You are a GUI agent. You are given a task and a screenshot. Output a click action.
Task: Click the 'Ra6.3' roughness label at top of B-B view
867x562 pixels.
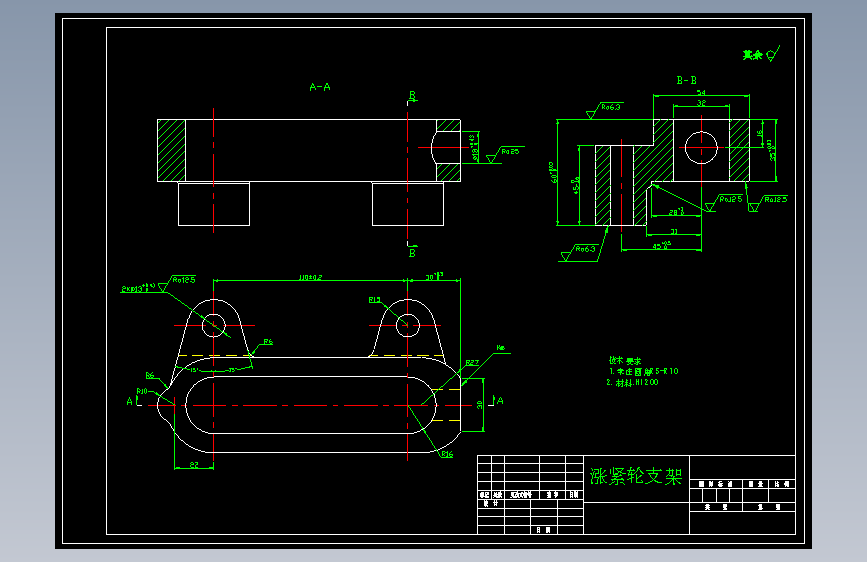coord(611,107)
